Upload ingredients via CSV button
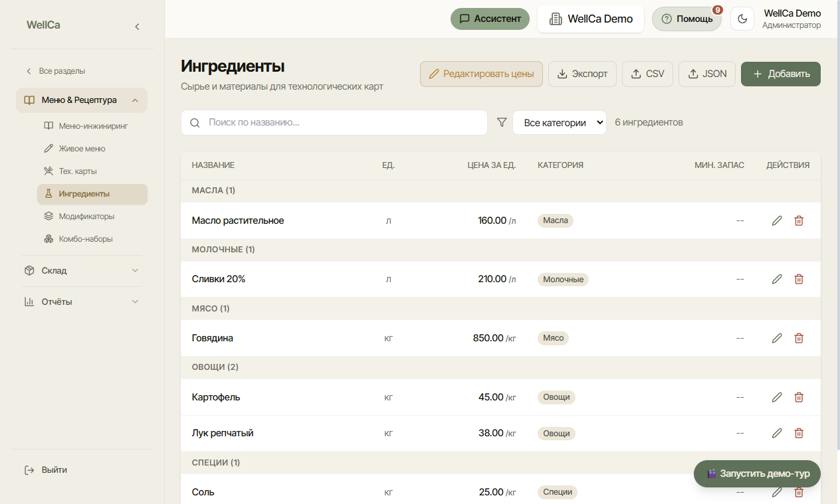The height and width of the screenshot is (504, 840). point(648,74)
